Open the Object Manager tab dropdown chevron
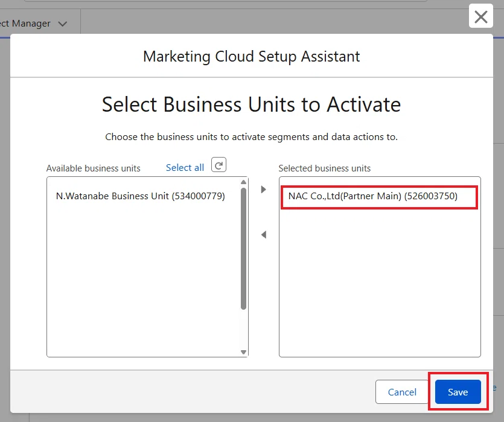 point(63,24)
